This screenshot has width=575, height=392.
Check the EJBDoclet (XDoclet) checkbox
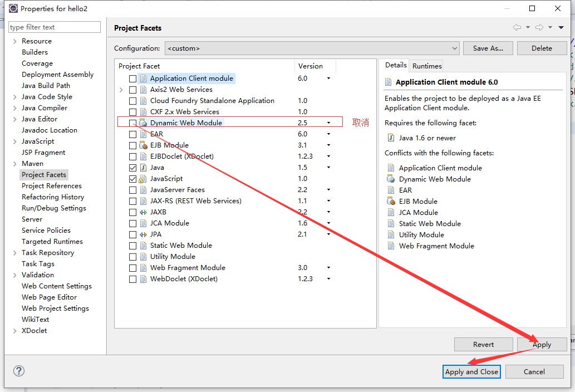(132, 156)
